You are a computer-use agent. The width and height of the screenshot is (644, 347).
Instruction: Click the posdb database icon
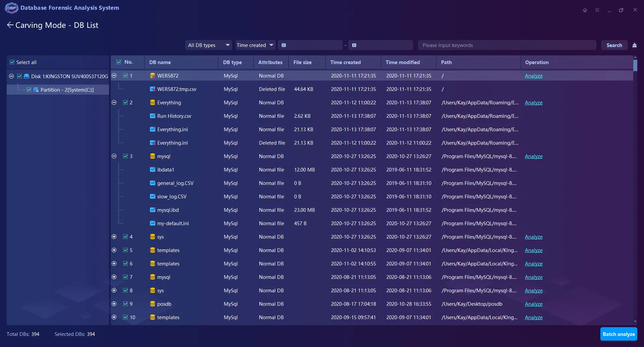(153, 304)
